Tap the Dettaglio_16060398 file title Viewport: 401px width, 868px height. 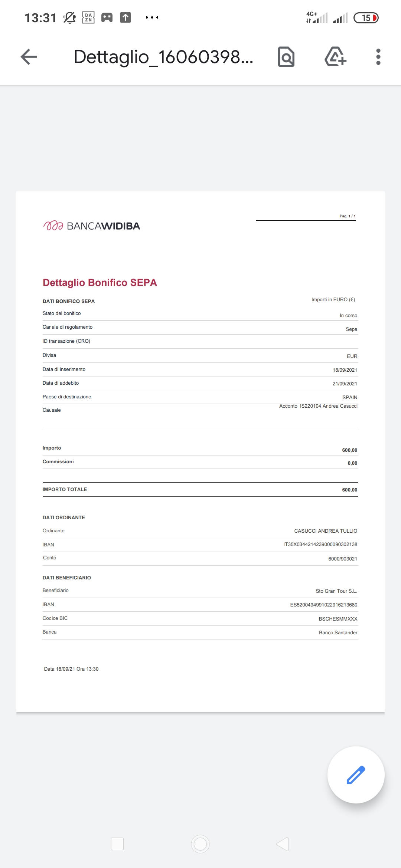click(163, 57)
